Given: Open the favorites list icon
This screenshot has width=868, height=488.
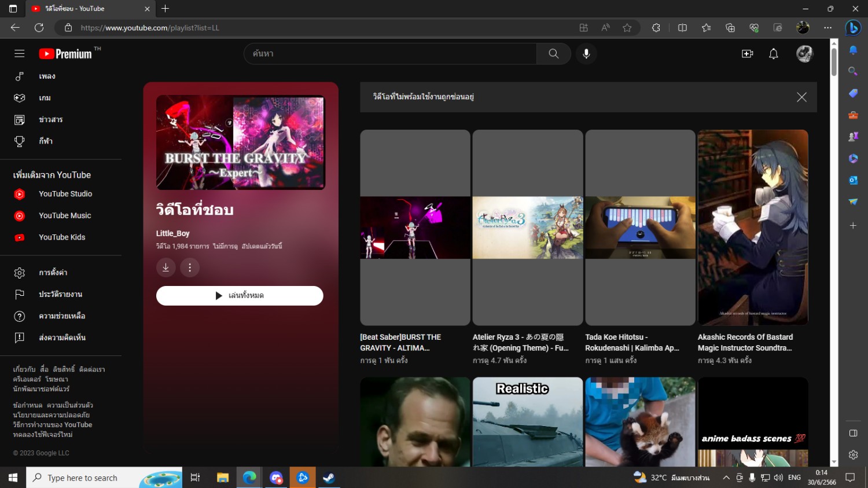Looking at the screenshot, I should [x=706, y=28].
